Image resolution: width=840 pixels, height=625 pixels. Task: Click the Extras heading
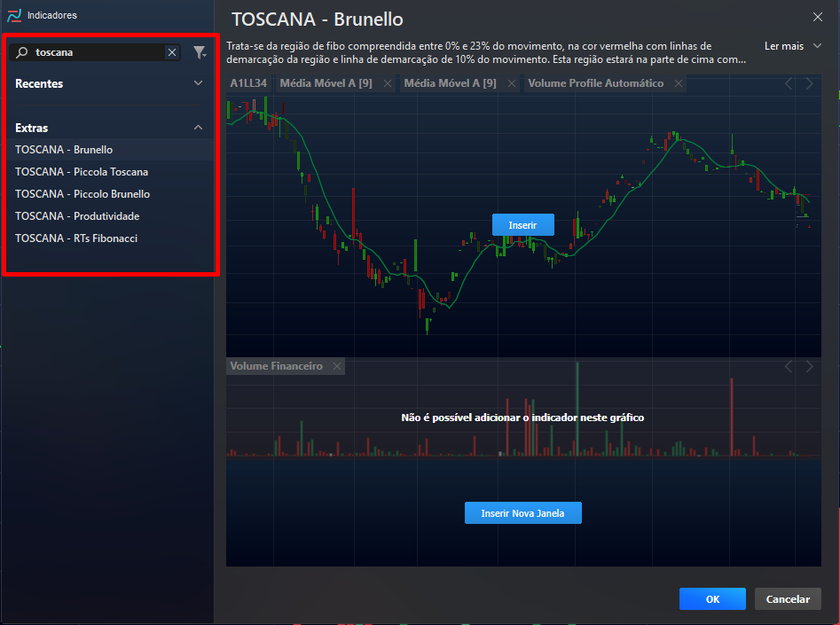click(32, 128)
